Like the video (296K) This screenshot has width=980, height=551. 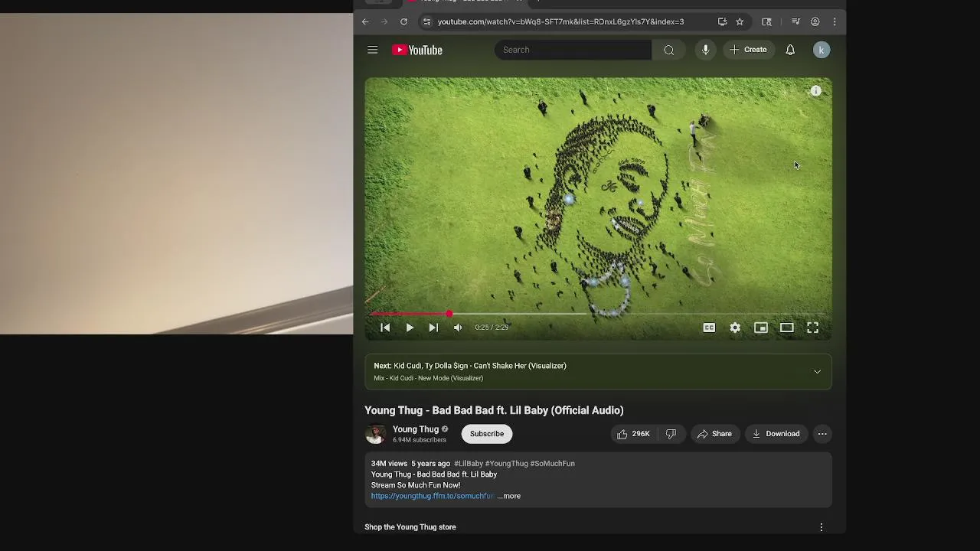tap(633, 434)
